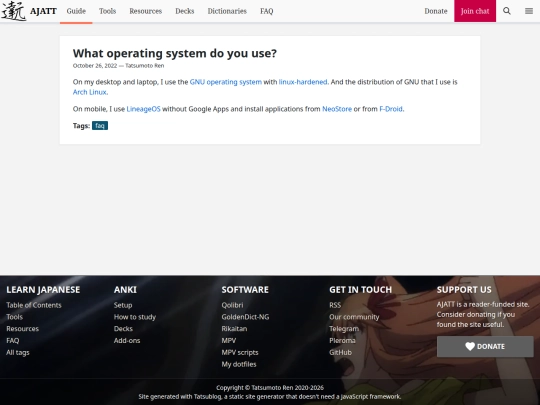The height and width of the screenshot is (405, 540).
Task: Click the article title heading
Action: tap(175, 53)
